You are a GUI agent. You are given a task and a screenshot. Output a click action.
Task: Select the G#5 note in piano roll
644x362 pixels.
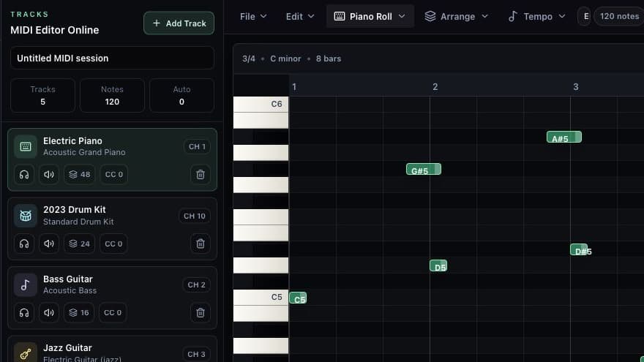424,169
